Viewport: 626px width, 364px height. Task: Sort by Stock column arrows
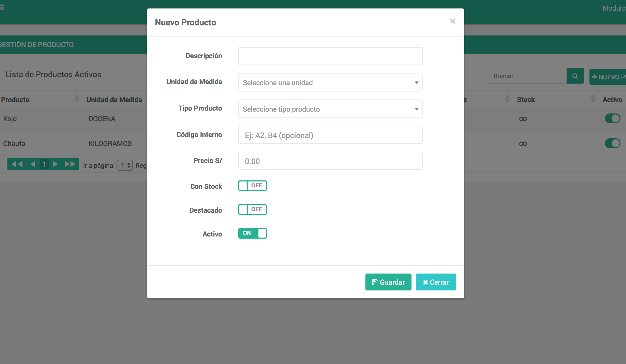click(593, 99)
